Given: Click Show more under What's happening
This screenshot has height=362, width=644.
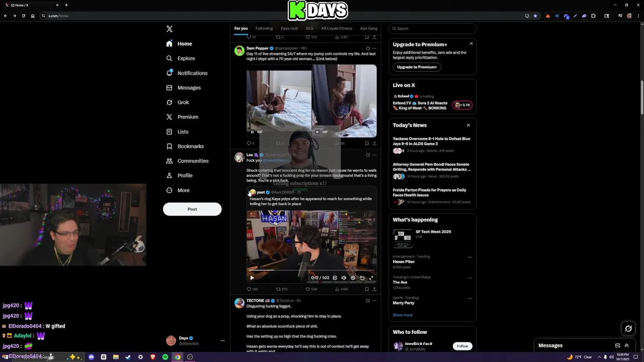Looking at the screenshot, I should [403, 315].
